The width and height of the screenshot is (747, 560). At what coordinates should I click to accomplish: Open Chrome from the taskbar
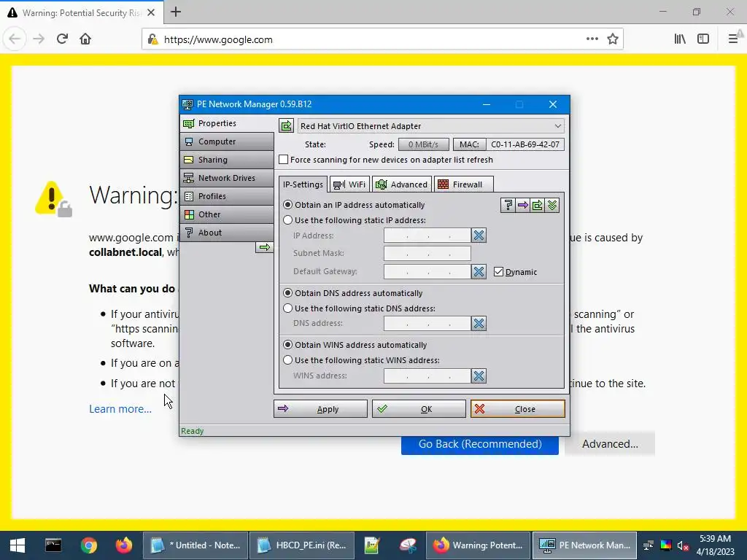(x=88, y=545)
